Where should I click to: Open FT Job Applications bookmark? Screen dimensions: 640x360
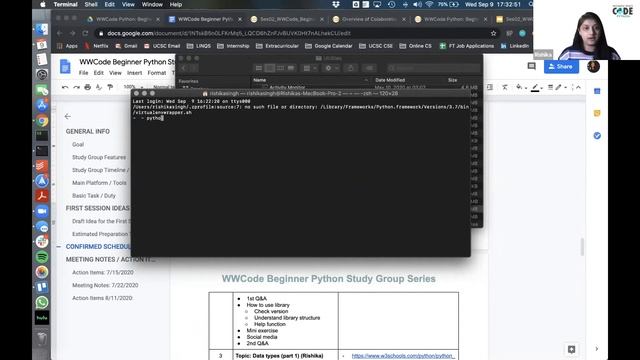tap(467, 46)
